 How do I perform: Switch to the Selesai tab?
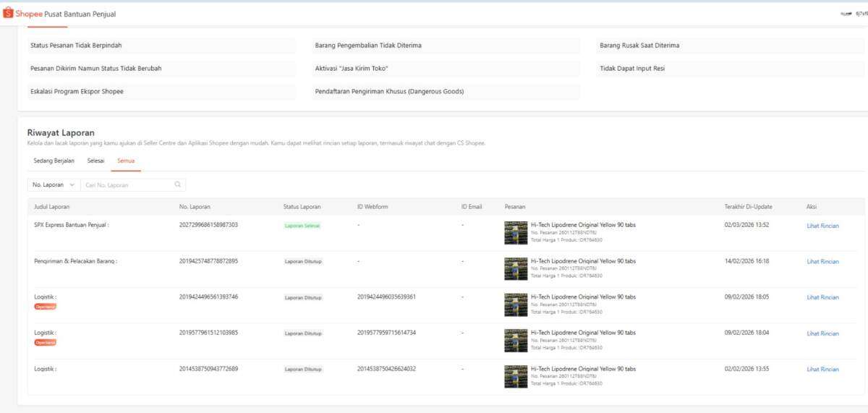pos(96,161)
